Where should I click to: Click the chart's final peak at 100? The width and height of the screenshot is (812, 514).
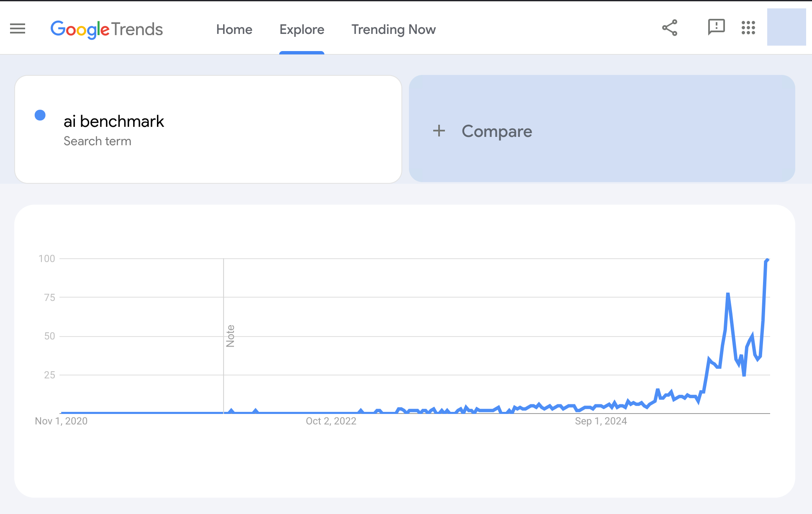click(x=767, y=260)
